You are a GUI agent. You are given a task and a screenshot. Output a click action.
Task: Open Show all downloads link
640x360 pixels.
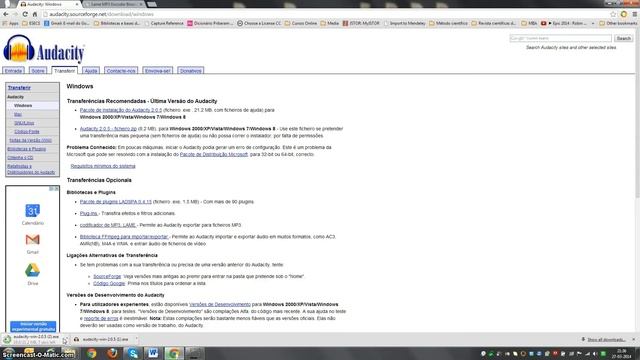[607, 340]
